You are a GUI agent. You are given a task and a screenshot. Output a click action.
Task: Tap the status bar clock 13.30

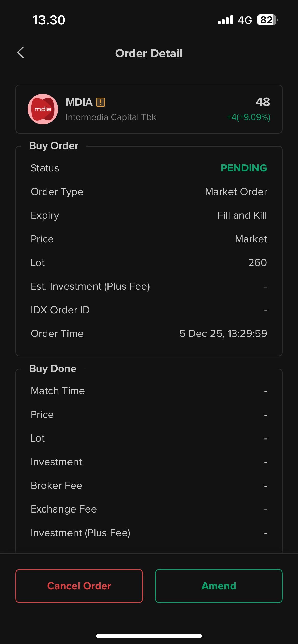49,20
